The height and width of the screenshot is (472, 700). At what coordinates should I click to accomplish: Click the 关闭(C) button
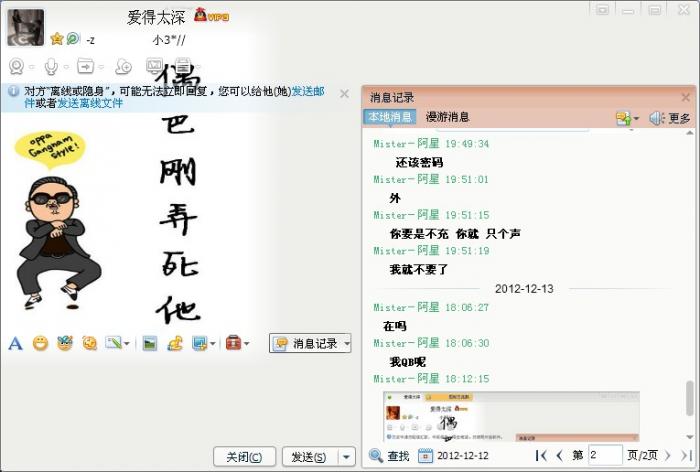244,457
